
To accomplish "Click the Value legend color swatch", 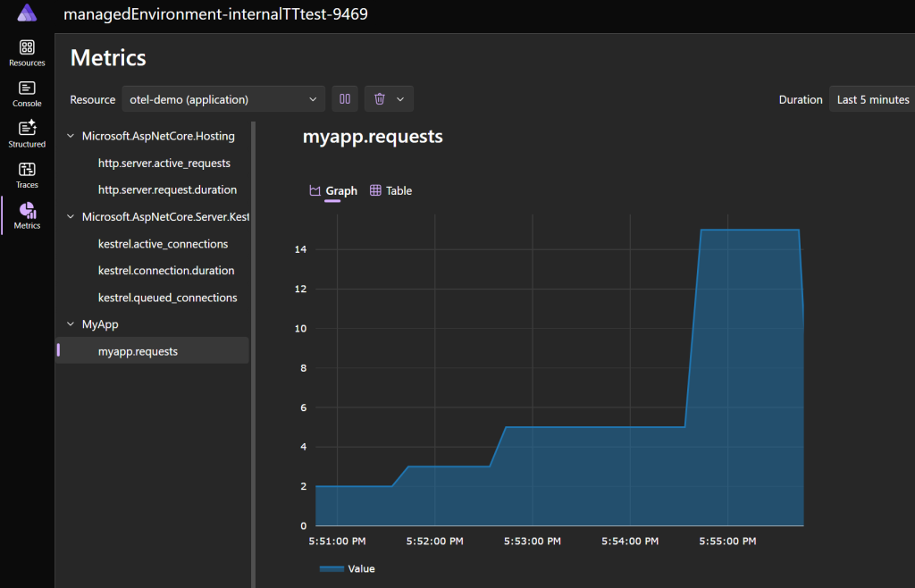I will 332,568.
